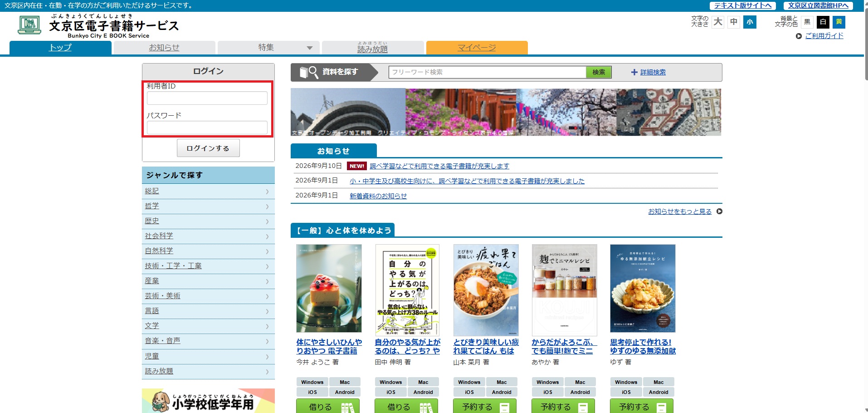Open 文京区立図書館HPへ link

pyautogui.click(x=818, y=5)
